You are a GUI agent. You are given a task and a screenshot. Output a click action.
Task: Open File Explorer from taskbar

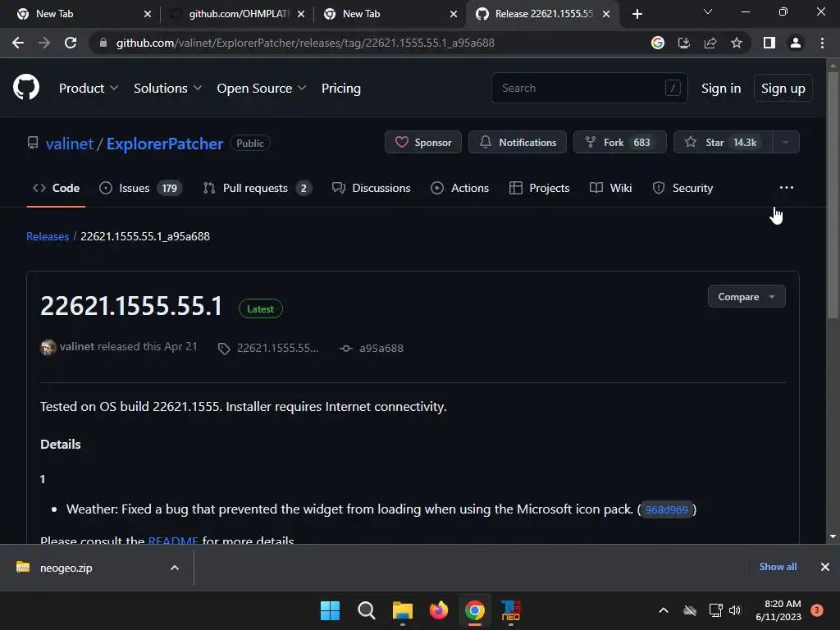(403, 610)
